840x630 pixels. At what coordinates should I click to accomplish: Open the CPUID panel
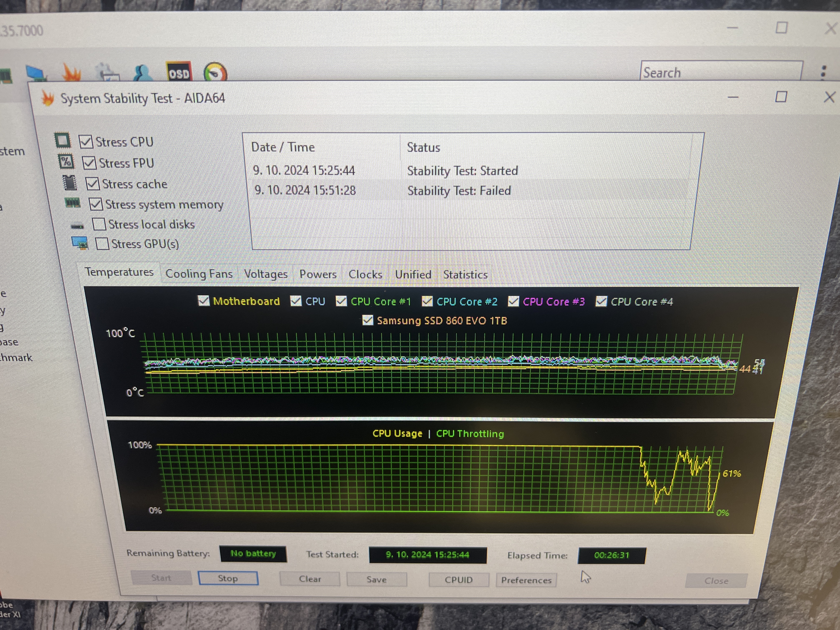pyautogui.click(x=459, y=580)
